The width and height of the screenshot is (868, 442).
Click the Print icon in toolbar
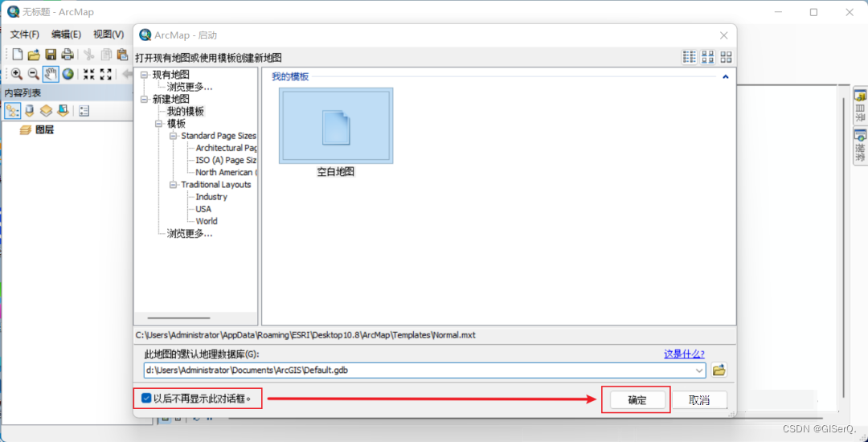[68, 54]
